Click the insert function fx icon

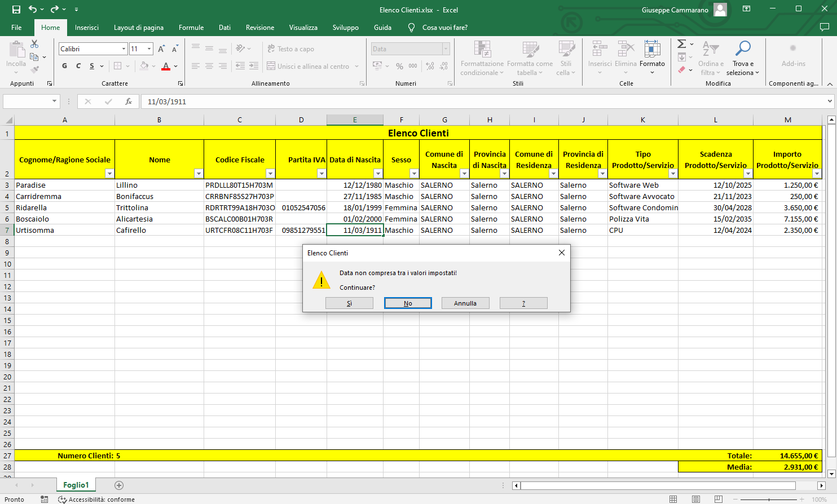pos(129,101)
